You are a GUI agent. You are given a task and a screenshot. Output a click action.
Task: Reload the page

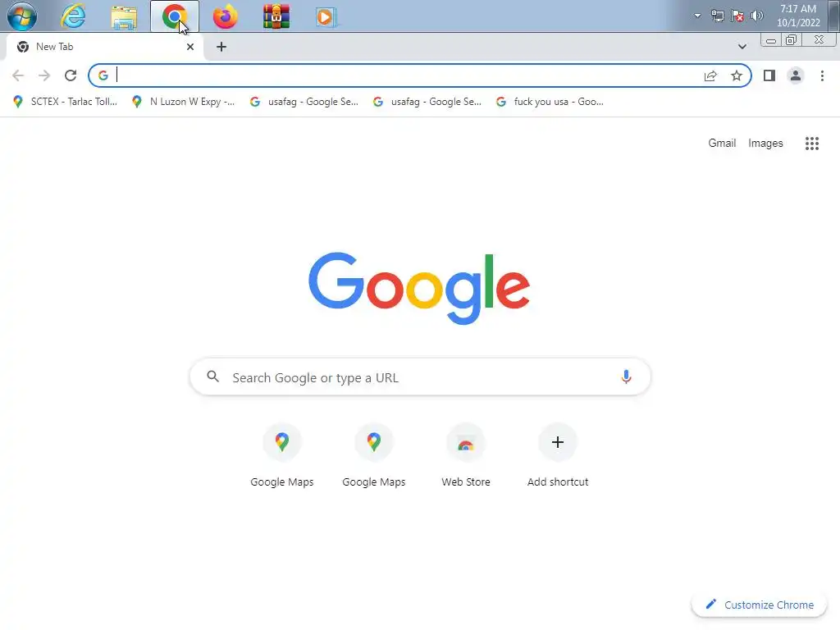click(71, 75)
